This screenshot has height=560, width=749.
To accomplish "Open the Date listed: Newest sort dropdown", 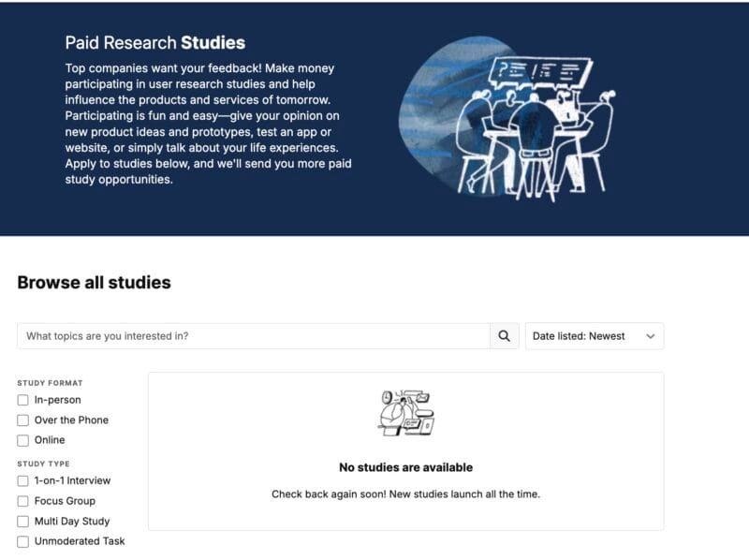I will point(595,336).
